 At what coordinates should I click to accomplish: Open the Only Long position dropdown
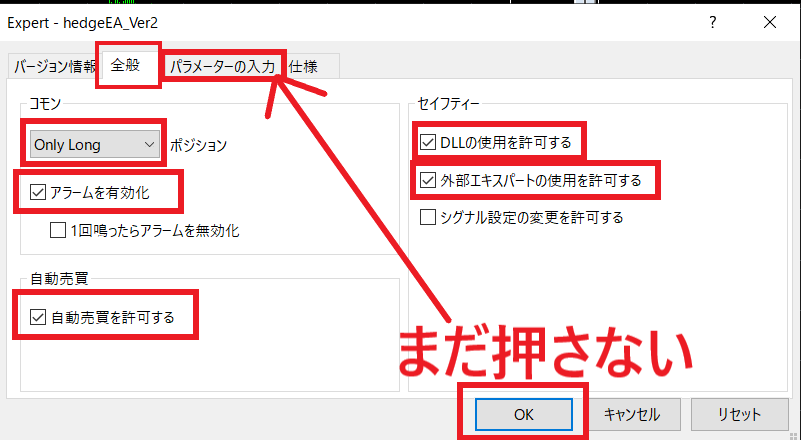pos(95,145)
